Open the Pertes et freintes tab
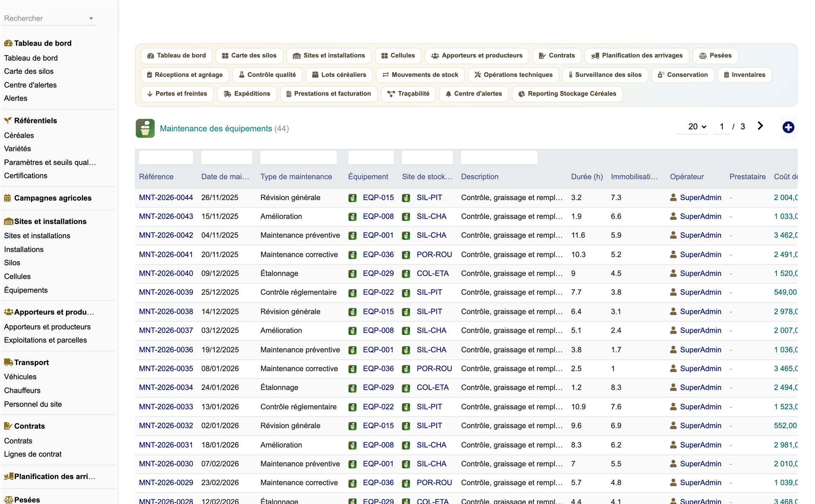815x504 pixels. [177, 93]
